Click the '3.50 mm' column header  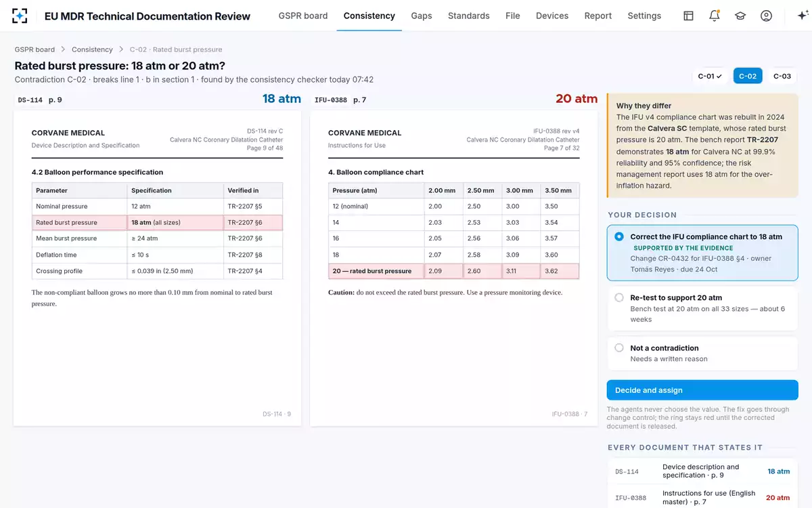pos(560,190)
